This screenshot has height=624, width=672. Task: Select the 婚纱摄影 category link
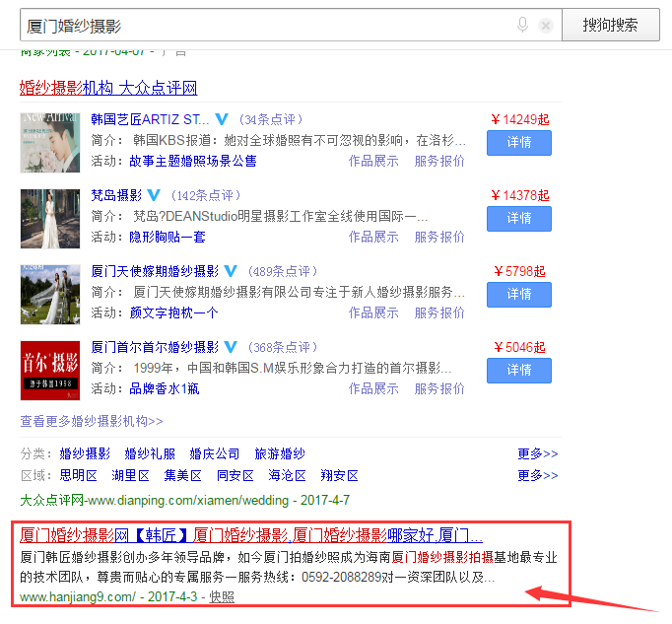tap(85, 453)
